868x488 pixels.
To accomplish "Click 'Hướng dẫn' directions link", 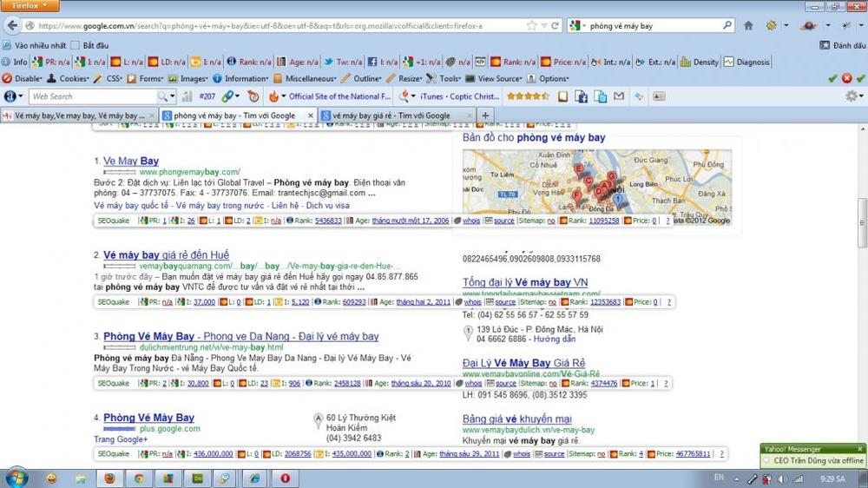I will coord(554,339).
